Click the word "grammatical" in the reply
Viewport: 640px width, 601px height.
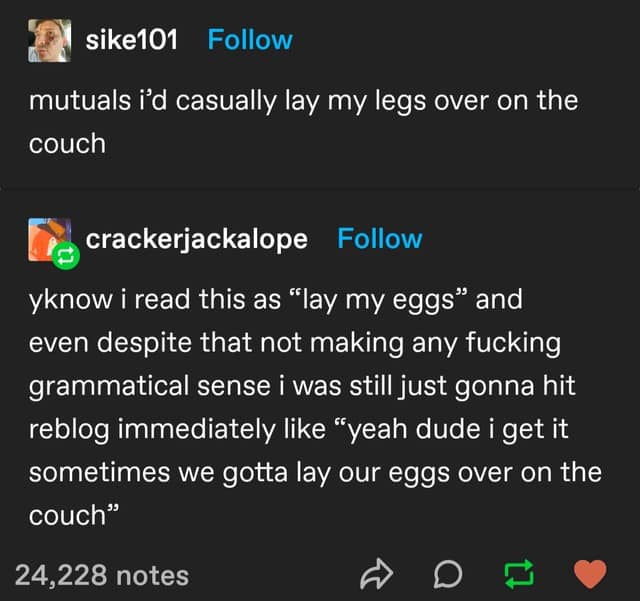click(109, 387)
